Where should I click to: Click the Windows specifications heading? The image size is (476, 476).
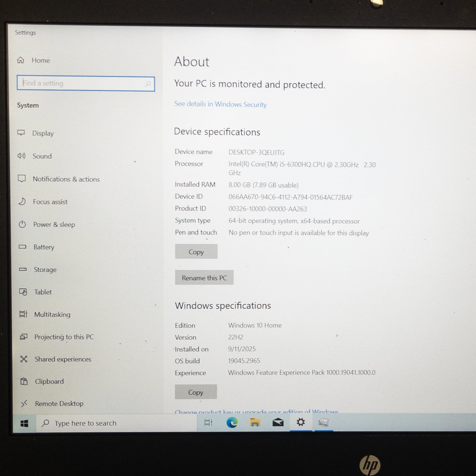(x=223, y=306)
